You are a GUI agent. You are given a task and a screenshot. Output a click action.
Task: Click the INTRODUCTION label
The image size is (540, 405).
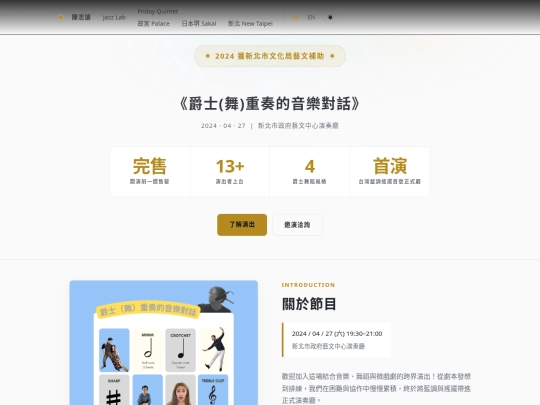(308, 285)
